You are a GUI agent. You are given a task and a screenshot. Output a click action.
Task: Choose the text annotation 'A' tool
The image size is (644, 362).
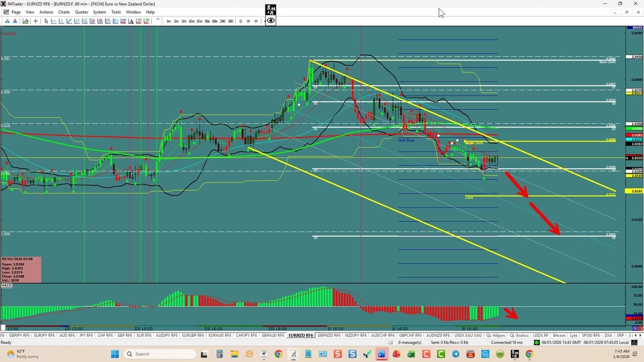131,21
